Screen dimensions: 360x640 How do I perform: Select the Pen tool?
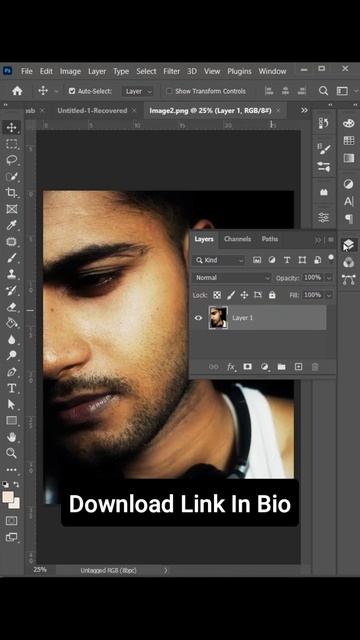click(11, 372)
